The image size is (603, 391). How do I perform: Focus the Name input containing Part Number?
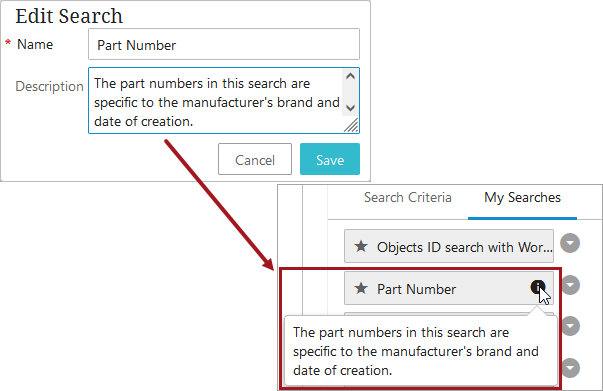point(224,44)
